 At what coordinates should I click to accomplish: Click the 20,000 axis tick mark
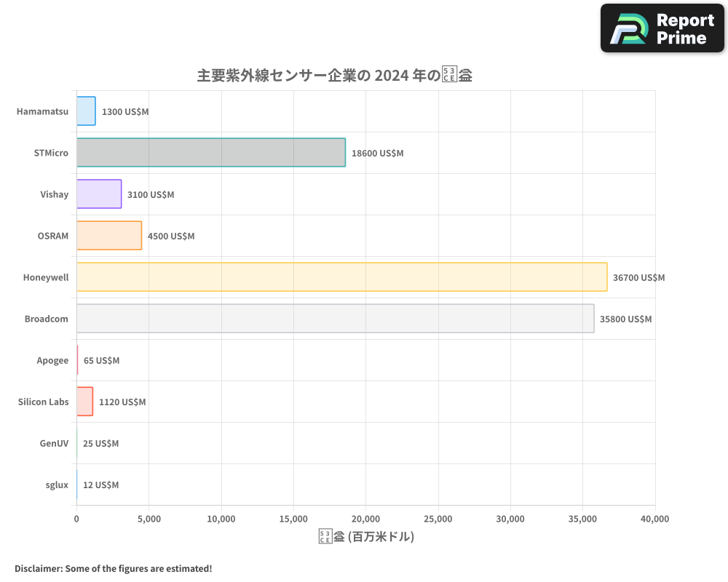pos(365,519)
